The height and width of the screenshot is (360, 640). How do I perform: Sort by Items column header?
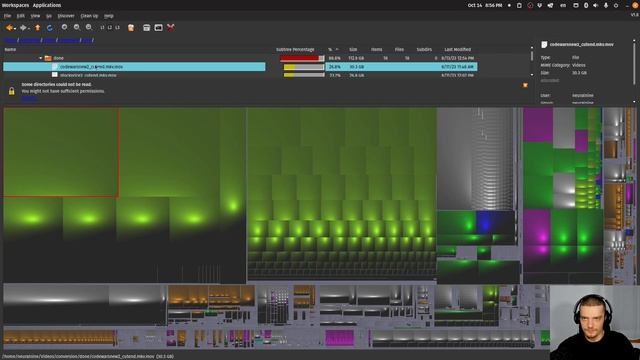click(376, 49)
